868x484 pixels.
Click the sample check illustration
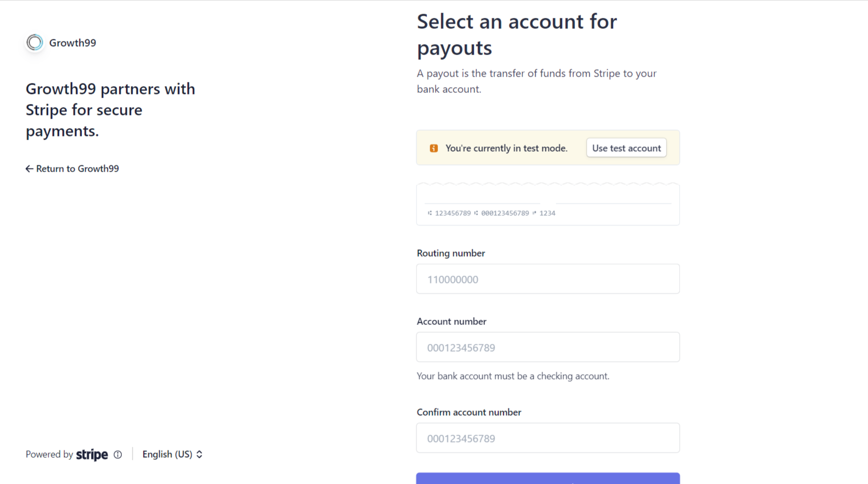pos(548,204)
